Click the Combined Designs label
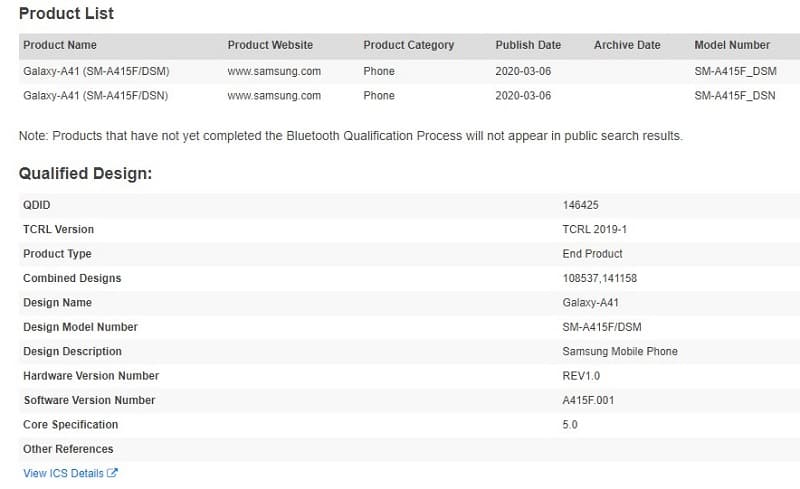This screenshot has width=800, height=489. pyautogui.click(x=72, y=278)
